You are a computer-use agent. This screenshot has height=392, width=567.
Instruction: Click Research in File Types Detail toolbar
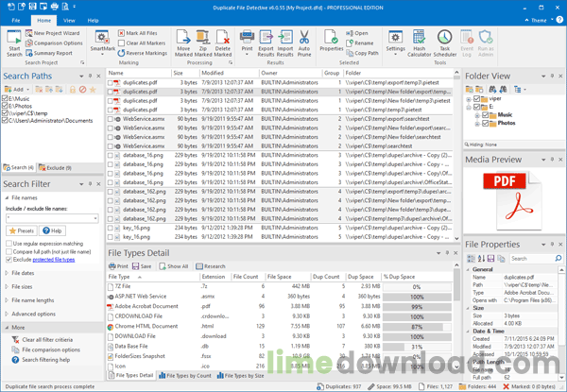211,266
